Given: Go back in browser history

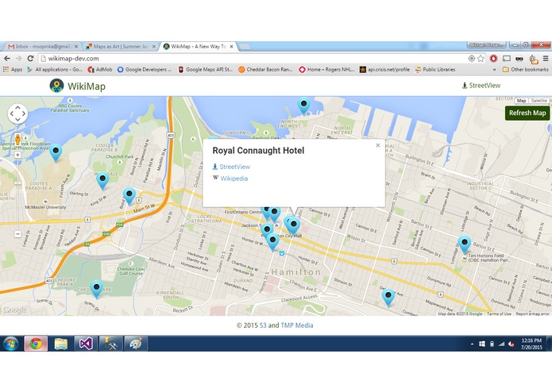Looking at the screenshot, I should tap(7, 59).
